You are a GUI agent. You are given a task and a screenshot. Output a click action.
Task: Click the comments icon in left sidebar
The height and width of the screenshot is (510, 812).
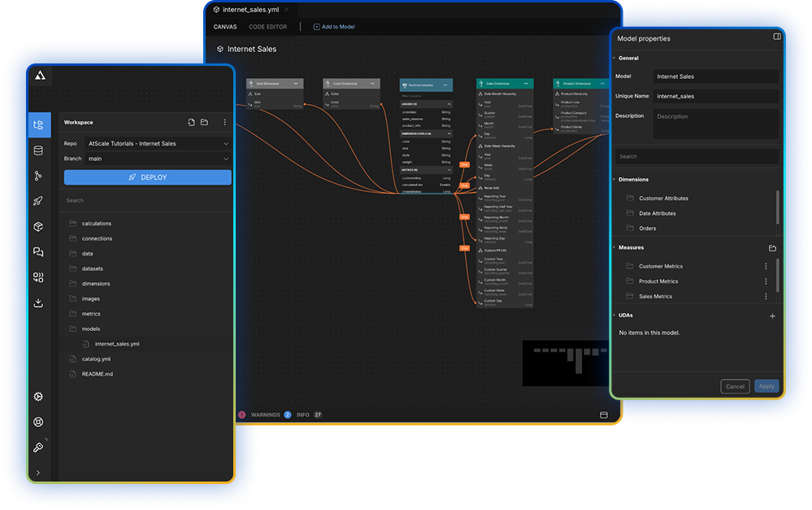click(38, 251)
